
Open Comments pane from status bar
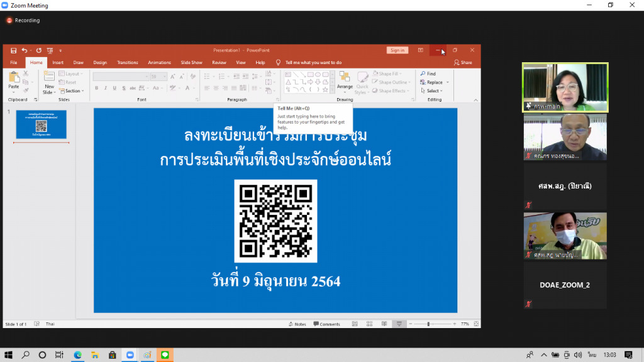pyautogui.click(x=327, y=324)
